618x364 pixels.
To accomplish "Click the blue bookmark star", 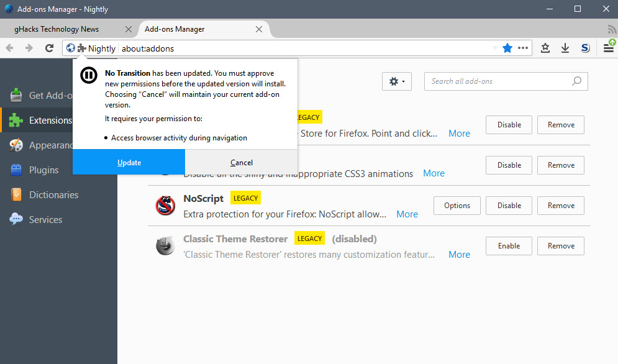I will (507, 48).
